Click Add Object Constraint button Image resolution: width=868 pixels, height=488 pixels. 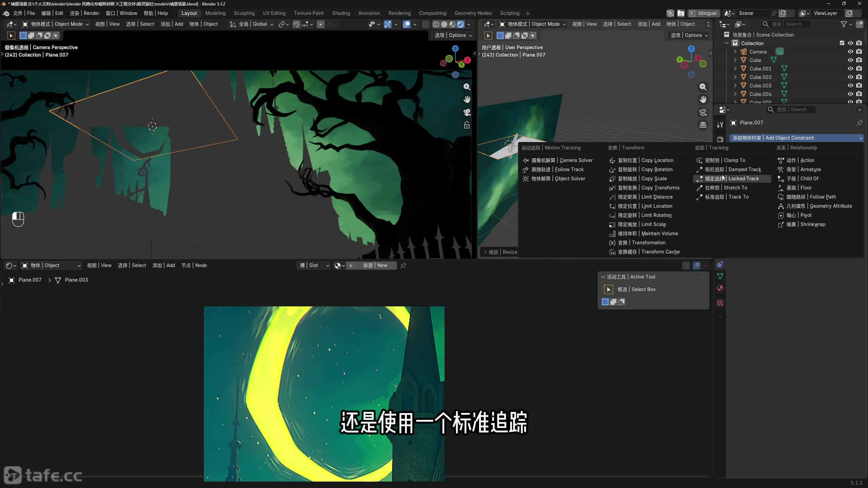point(796,138)
